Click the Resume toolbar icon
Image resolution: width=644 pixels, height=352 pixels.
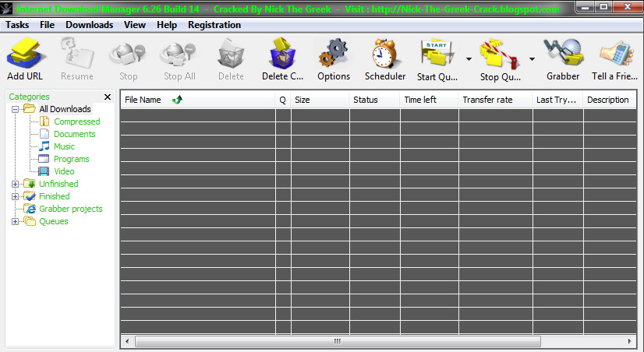coord(77,52)
